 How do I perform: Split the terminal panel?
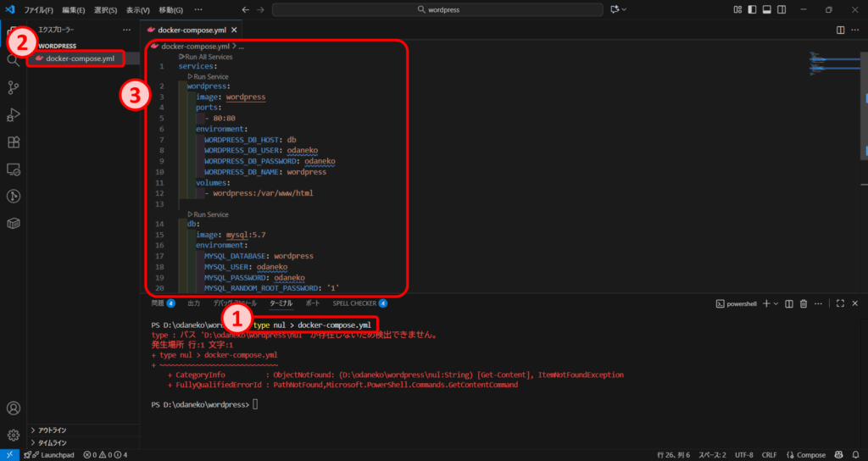[x=789, y=303]
